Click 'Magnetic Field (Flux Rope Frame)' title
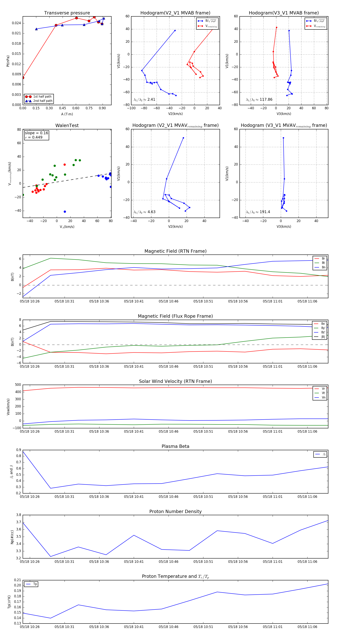This screenshot has width=351, height=644. (175, 316)
